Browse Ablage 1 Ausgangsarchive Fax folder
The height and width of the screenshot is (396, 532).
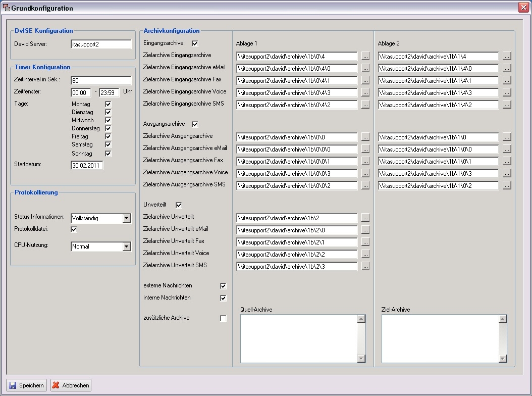click(x=365, y=162)
